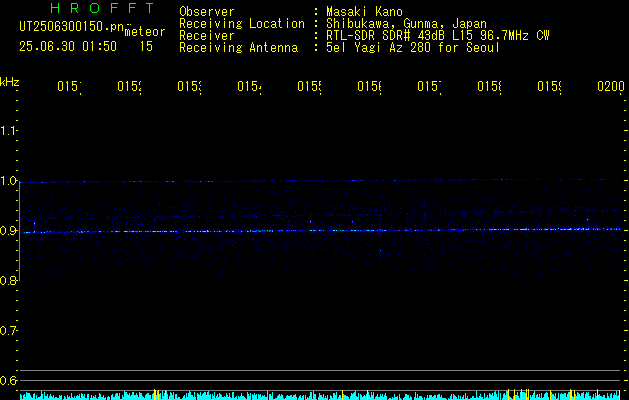Click the 1.0 kHz frequency label
The width and height of the screenshot is (629, 400).
click(9, 181)
